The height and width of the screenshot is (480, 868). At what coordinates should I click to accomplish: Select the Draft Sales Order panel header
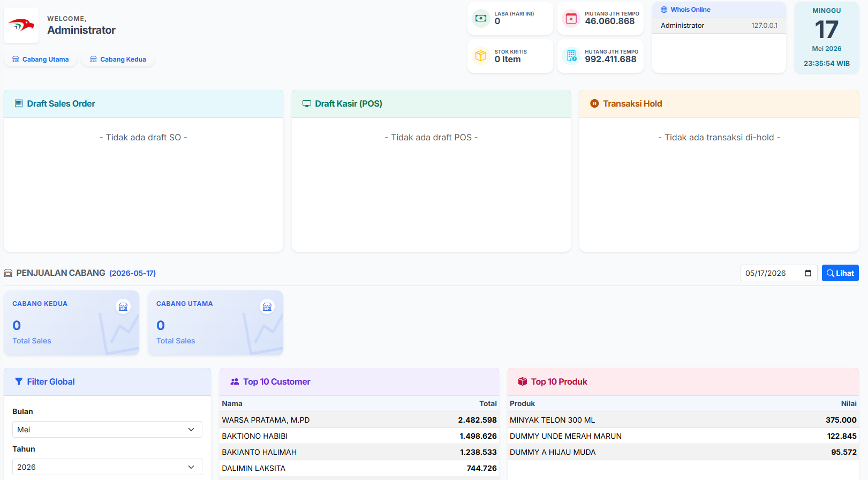[144, 104]
